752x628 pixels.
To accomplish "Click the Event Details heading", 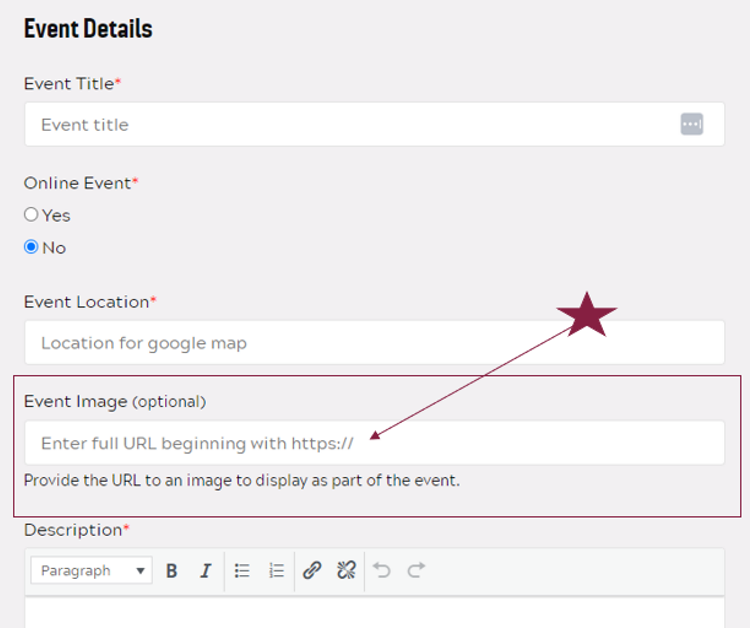I will tap(88, 29).
